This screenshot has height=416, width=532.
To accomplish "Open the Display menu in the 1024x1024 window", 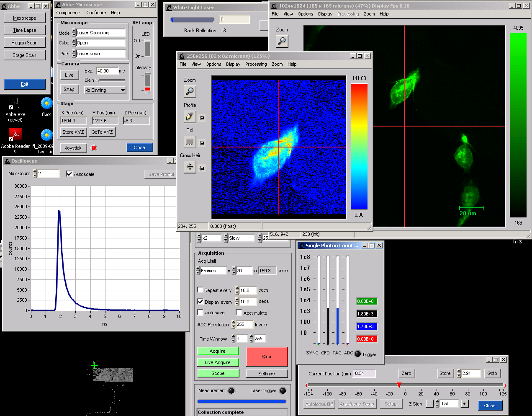I will coord(325,14).
